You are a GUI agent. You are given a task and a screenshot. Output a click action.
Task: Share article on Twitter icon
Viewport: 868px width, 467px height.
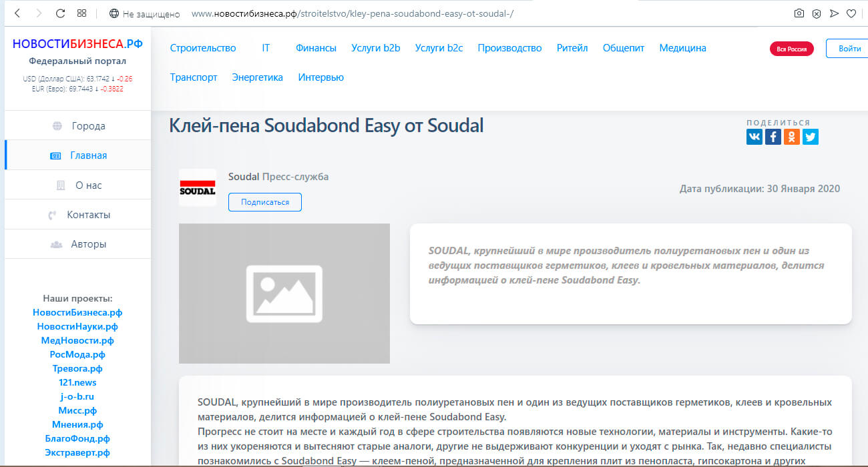pos(811,137)
